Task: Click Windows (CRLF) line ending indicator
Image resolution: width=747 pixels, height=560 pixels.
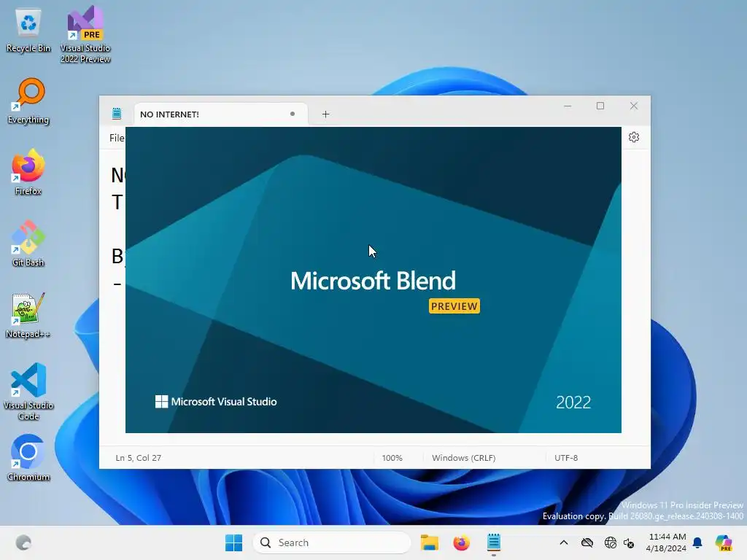Action: (x=463, y=458)
